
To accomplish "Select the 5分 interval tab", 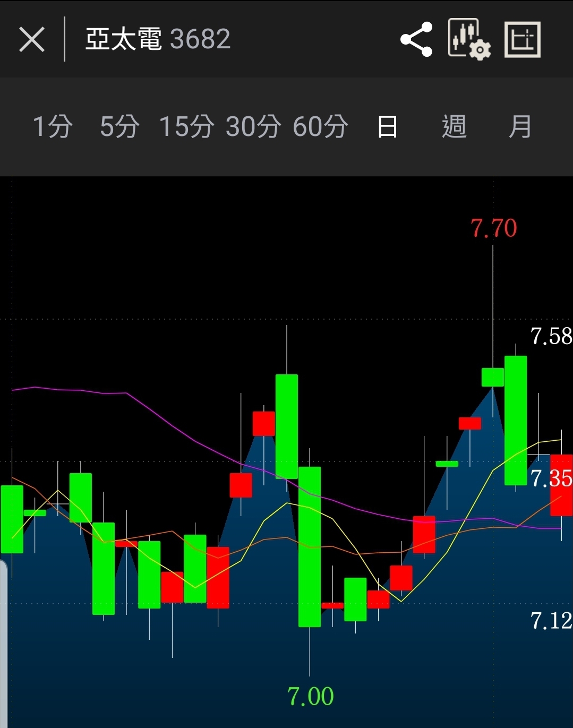I will click(119, 127).
